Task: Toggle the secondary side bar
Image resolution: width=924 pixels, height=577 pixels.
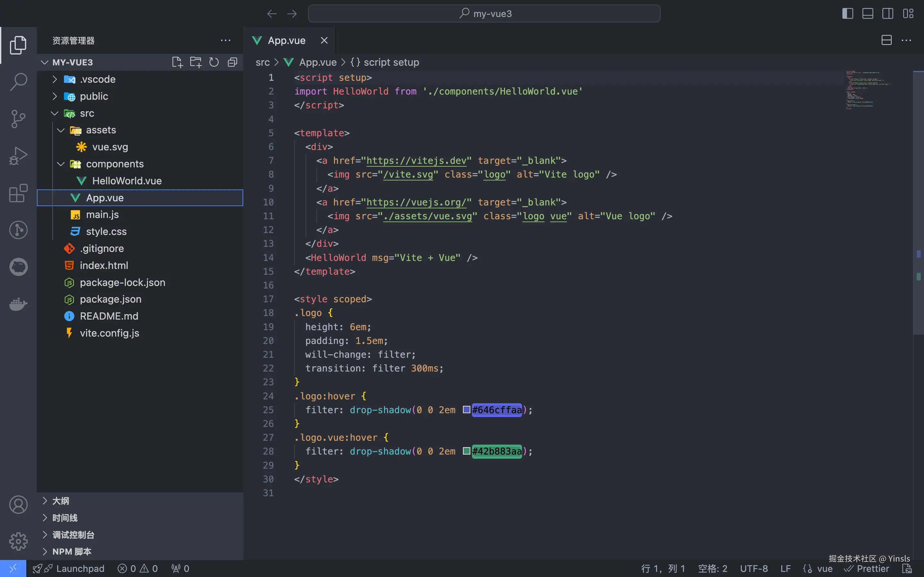Action: (x=887, y=14)
